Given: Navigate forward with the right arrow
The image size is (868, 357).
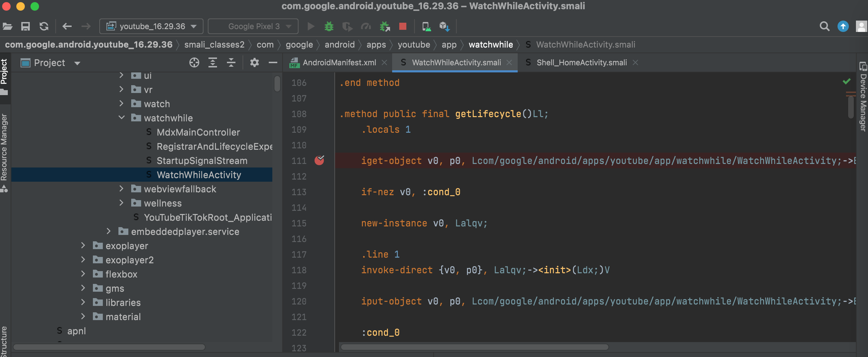Looking at the screenshot, I should point(86,26).
